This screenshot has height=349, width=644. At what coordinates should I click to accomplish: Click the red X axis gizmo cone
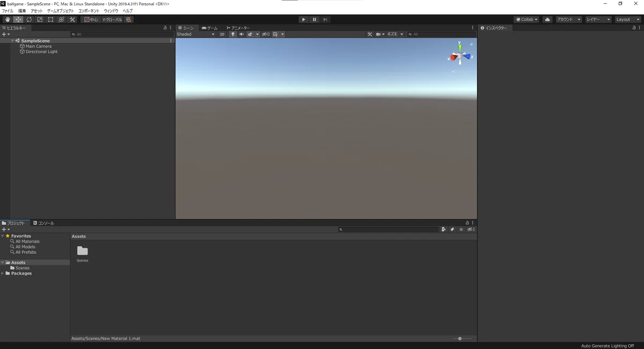pos(454,57)
